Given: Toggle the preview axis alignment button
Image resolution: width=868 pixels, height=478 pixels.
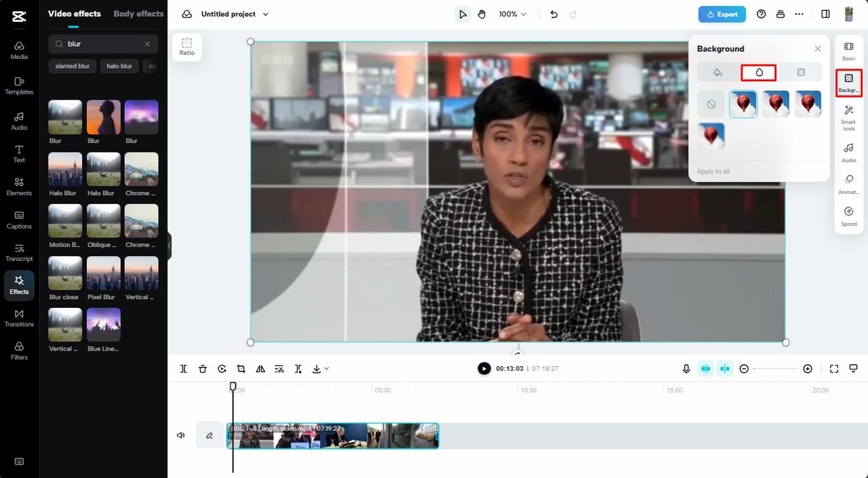Looking at the screenshot, I should tap(725, 369).
